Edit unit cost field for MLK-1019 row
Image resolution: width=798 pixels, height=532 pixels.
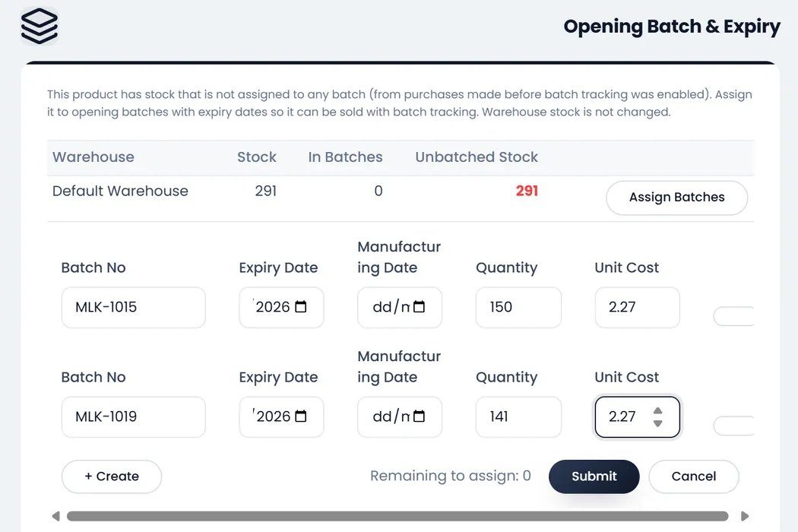pos(637,417)
